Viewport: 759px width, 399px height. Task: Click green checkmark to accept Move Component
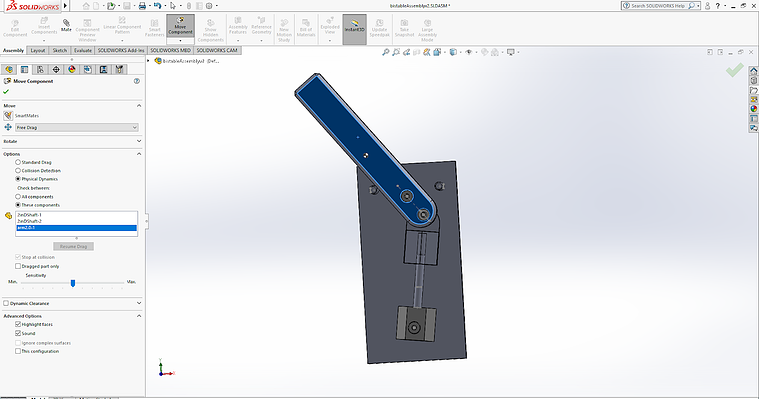point(6,92)
